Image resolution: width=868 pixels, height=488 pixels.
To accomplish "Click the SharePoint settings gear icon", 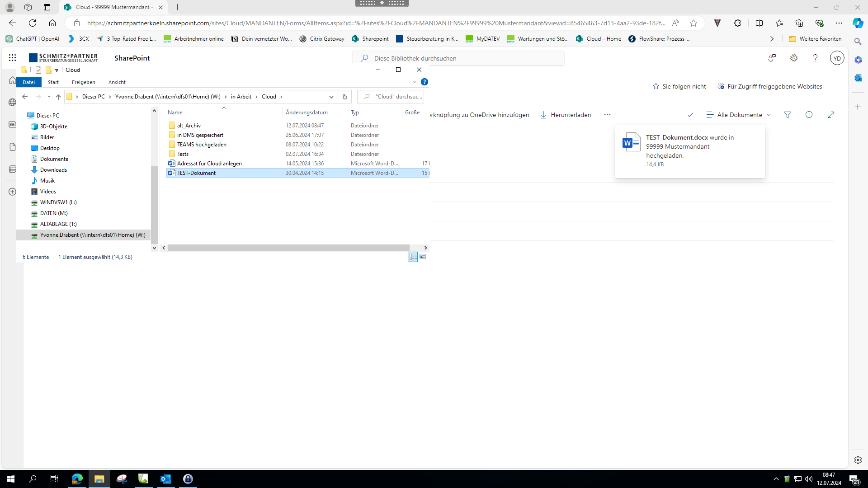I will (x=793, y=58).
